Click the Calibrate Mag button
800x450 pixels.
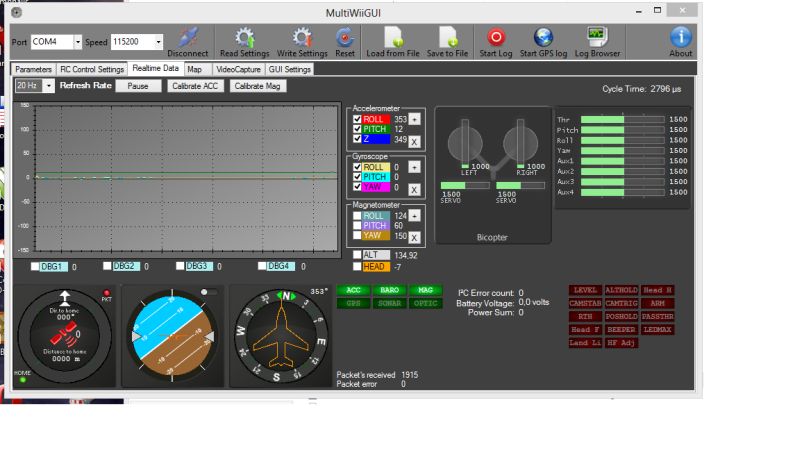257,86
